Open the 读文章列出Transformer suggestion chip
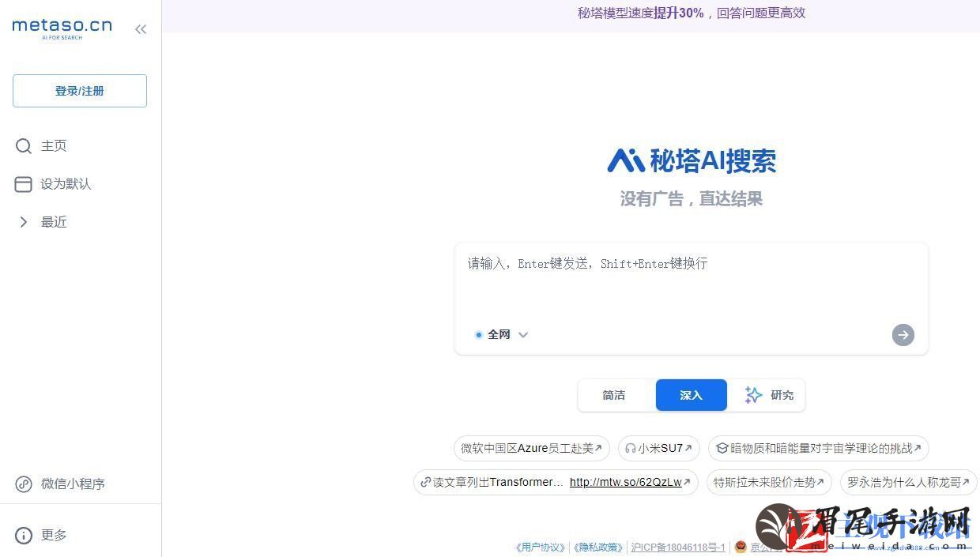 click(x=556, y=482)
